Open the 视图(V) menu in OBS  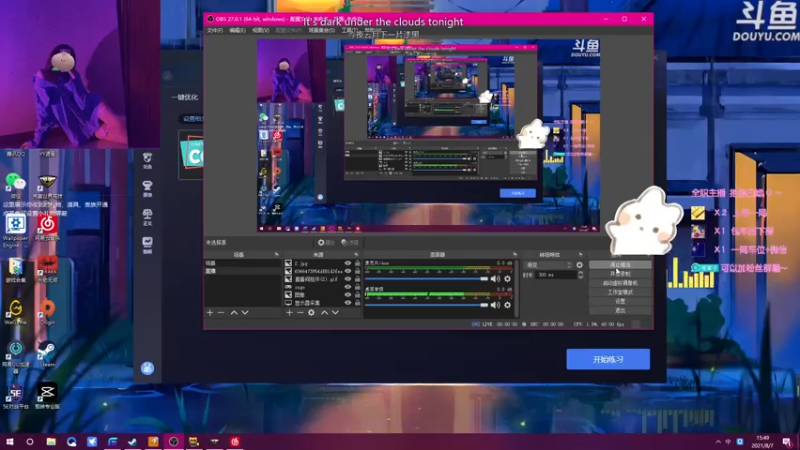tap(260, 31)
